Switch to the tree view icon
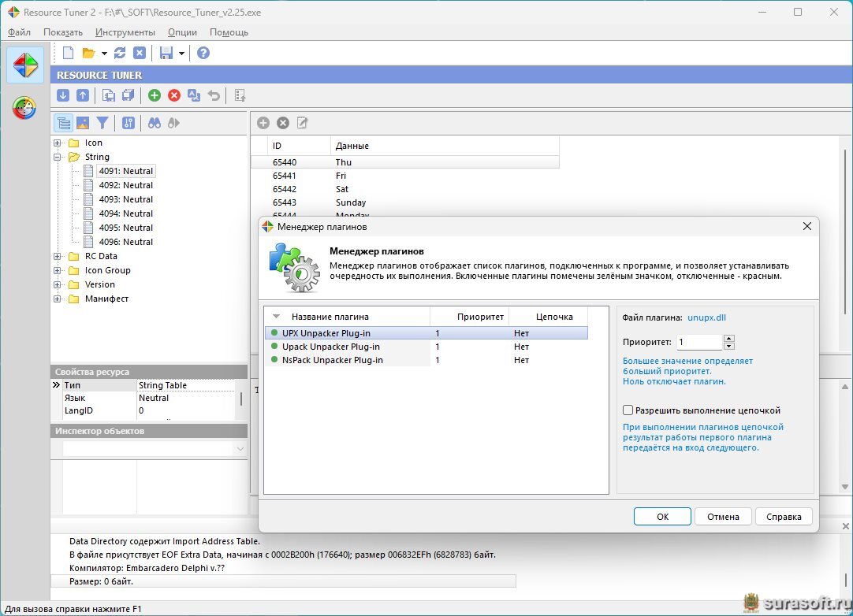The image size is (853, 616). pos(63,124)
